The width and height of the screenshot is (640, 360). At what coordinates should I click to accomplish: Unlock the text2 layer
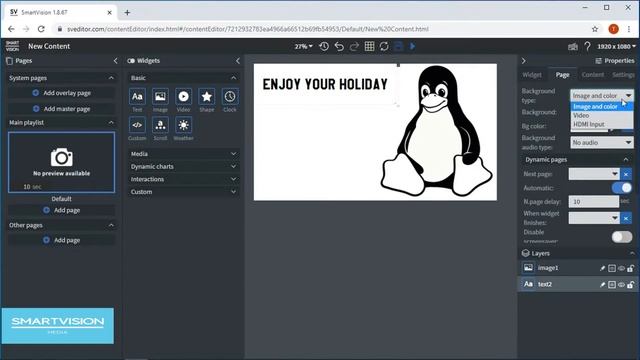631,284
